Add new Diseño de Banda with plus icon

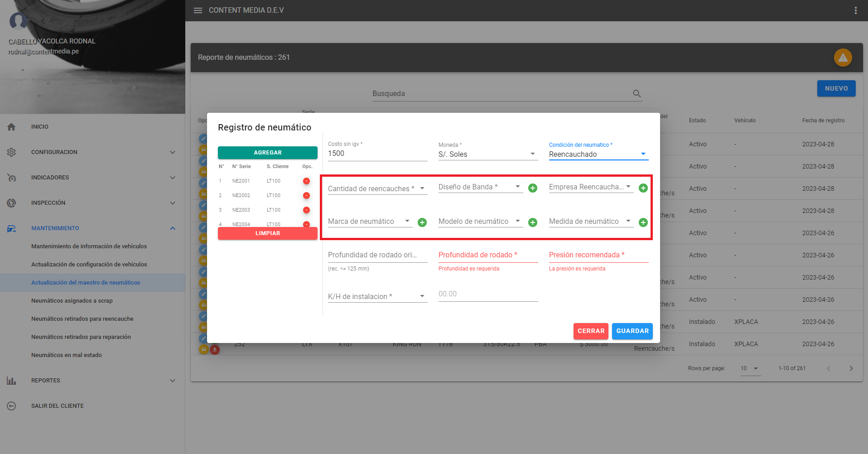[533, 188]
